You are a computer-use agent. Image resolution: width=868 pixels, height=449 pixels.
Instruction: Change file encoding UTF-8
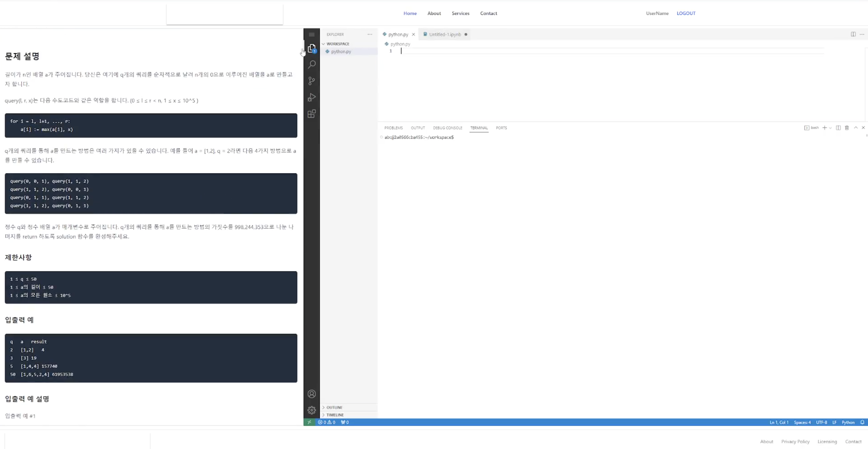(821, 422)
